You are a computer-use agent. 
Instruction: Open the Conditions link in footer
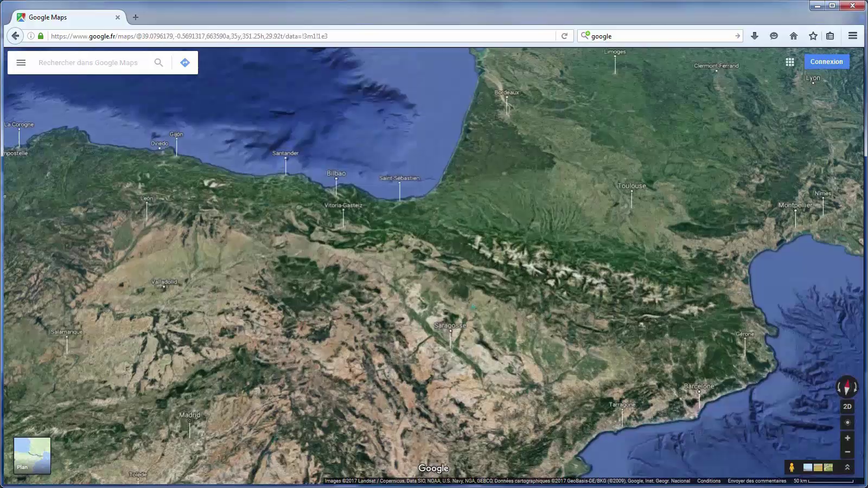pyautogui.click(x=709, y=481)
